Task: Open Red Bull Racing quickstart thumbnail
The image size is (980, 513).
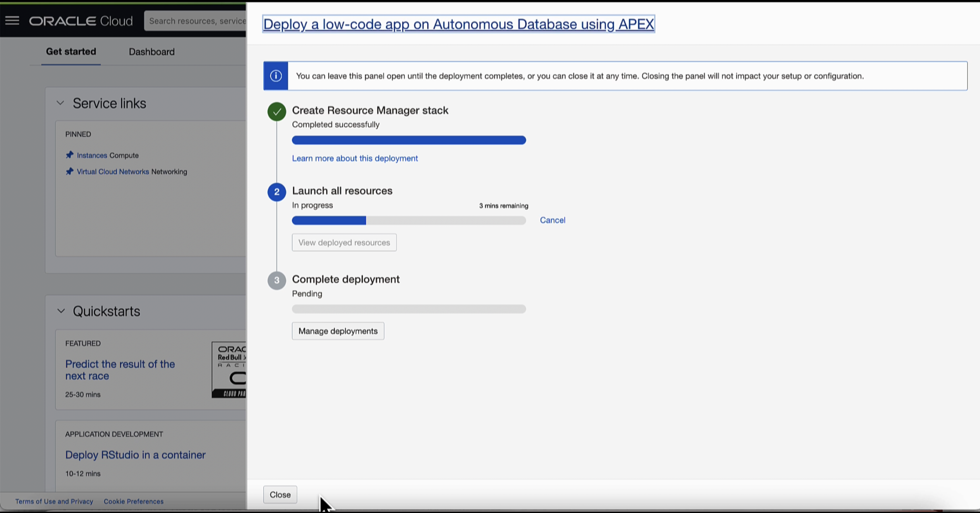Action: (x=229, y=370)
